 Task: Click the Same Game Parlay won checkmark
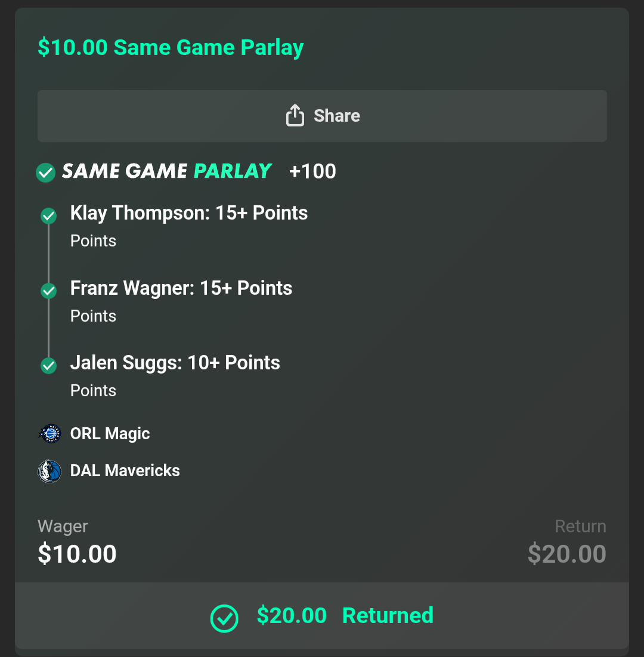point(46,173)
